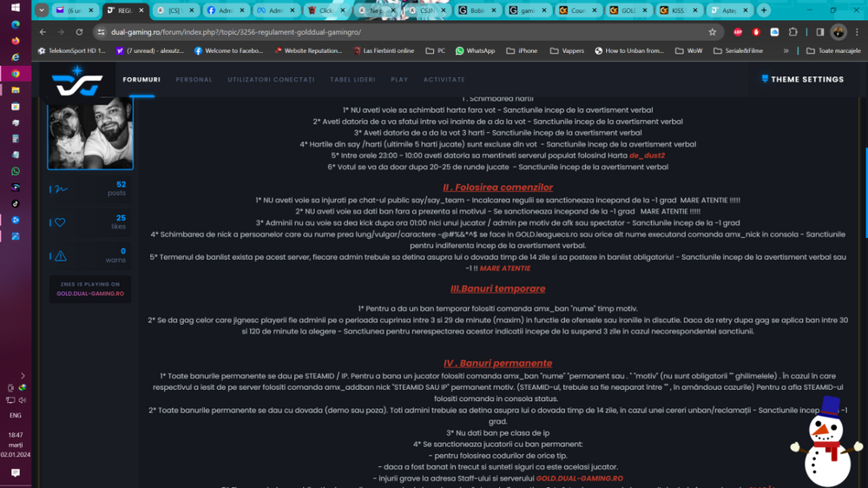Screen dimensions: 868x488
Task: Open UTILIZATORI CONECTAȚI menu item
Action: (271, 80)
